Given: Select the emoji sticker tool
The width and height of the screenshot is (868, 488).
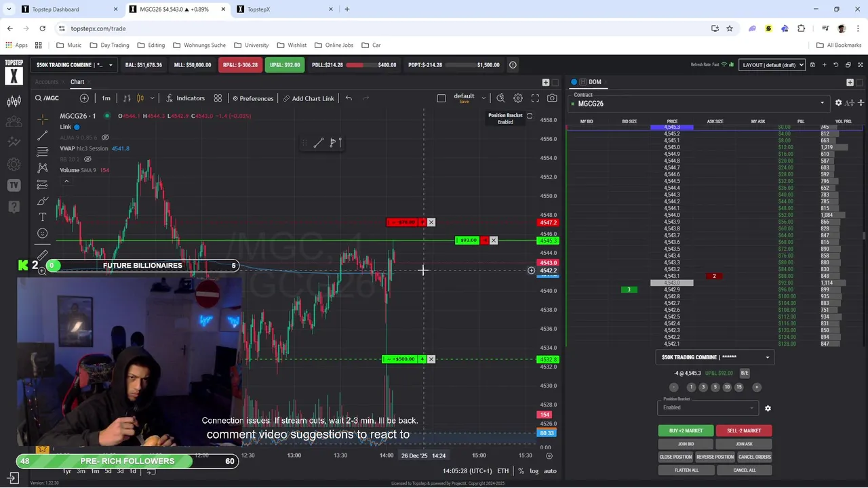Looking at the screenshot, I should (x=43, y=233).
